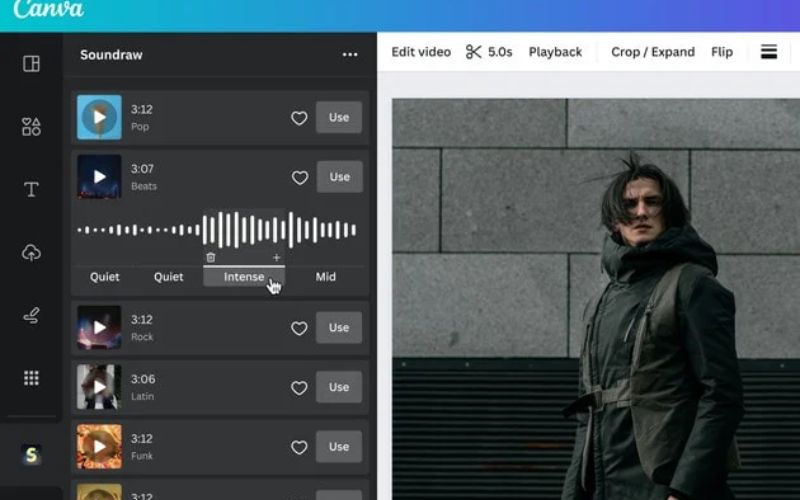Screen dimensions: 800x500
Task: Click the scissors trim icon
Action: tap(473, 52)
